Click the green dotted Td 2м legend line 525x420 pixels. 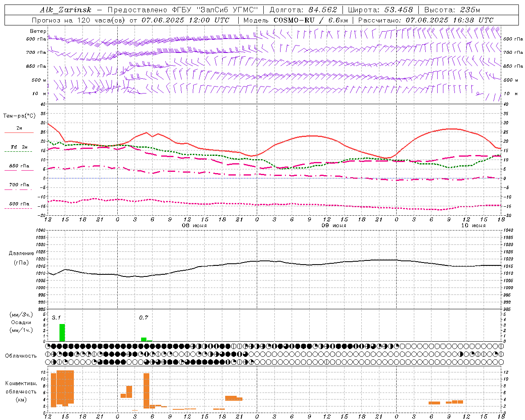coord(18,151)
